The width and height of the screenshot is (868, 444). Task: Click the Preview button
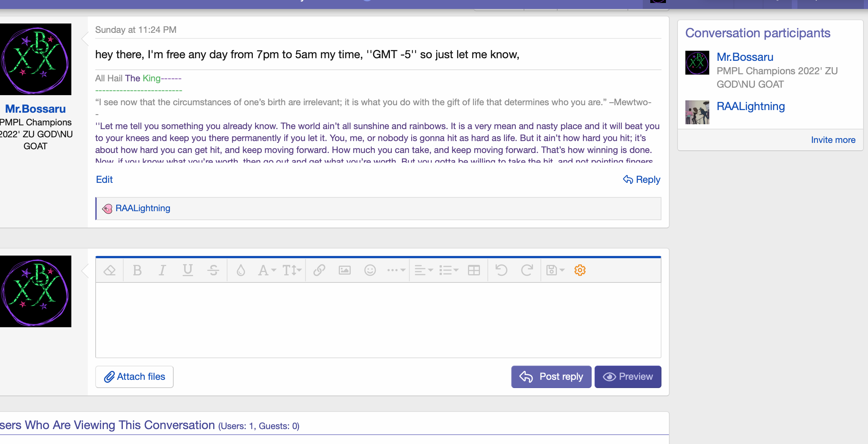point(628,377)
